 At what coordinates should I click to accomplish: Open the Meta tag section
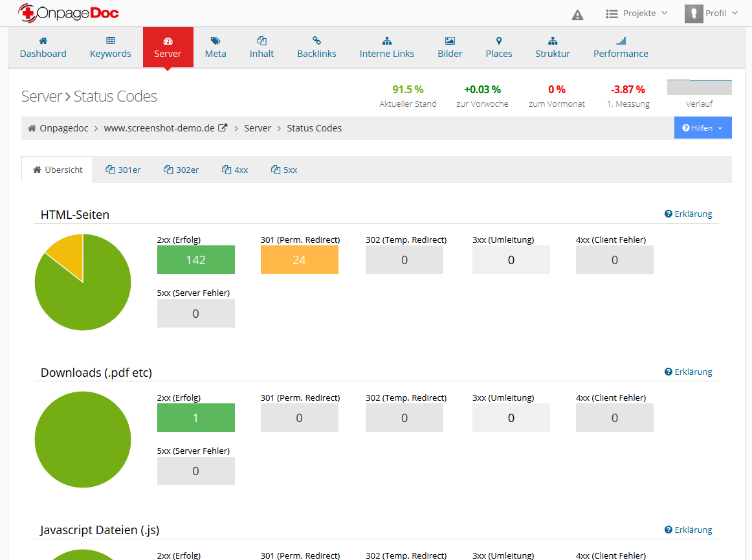coord(216,47)
